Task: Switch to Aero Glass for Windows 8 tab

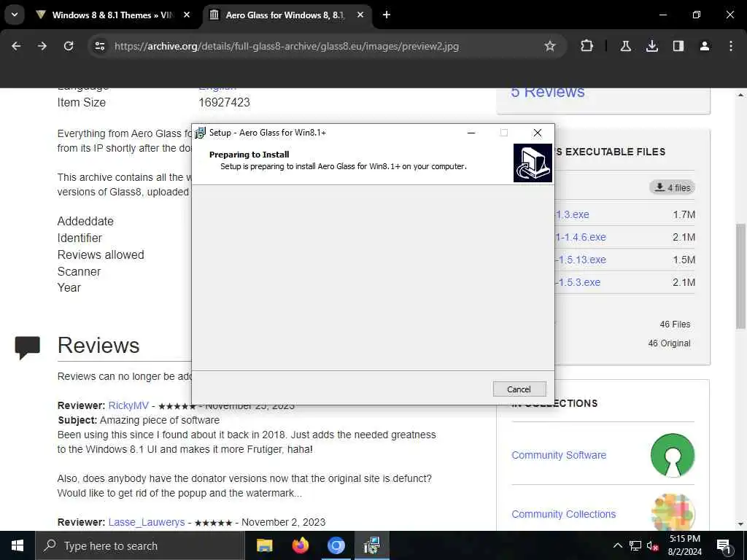Action: [285, 15]
